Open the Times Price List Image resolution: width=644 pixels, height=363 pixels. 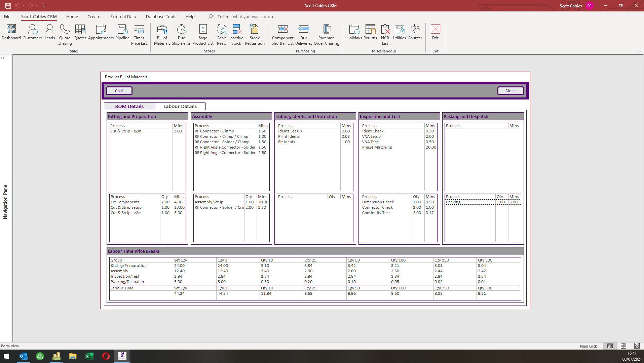click(139, 35)
